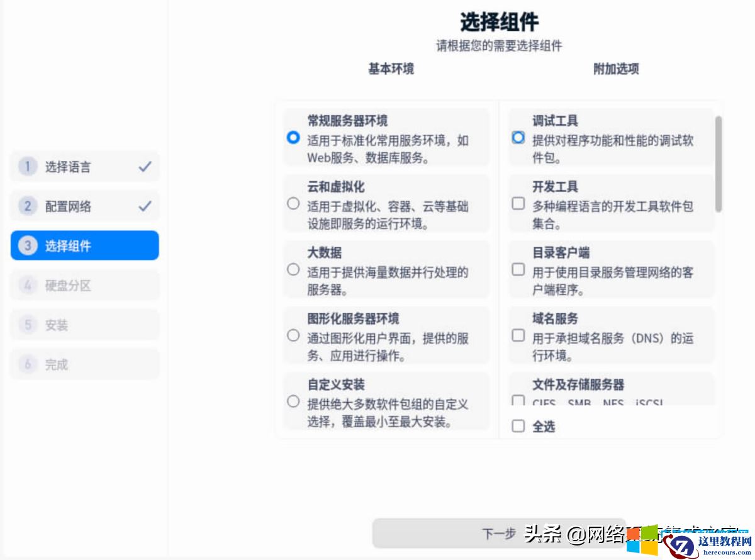Toggle the 调试工具 selection
This screenshot has width=755, height=560.
pyautogui.click(x=517, y=137)
